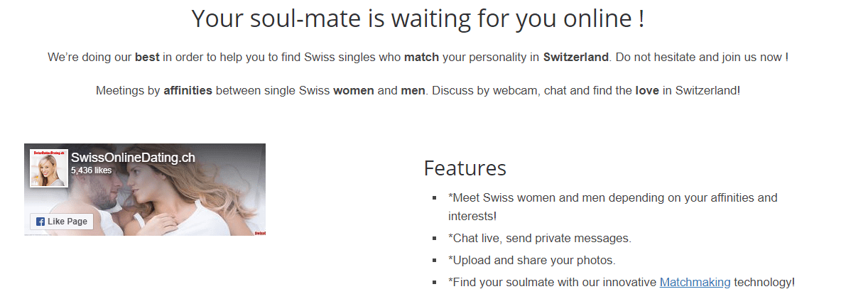Open the SwissOnlineDating.ch profile picture thumbnail
Screen dimensions: 868x294
tap(49, 168)
